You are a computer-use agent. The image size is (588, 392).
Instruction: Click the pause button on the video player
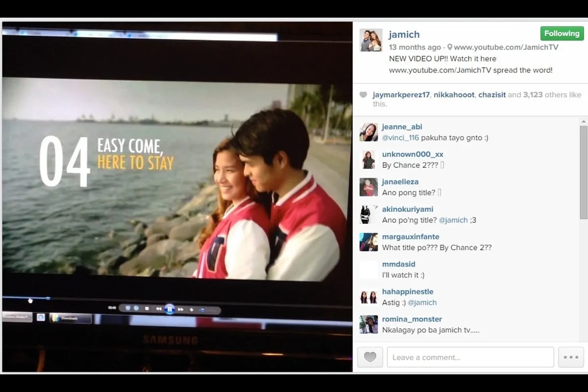pos(169,309)
